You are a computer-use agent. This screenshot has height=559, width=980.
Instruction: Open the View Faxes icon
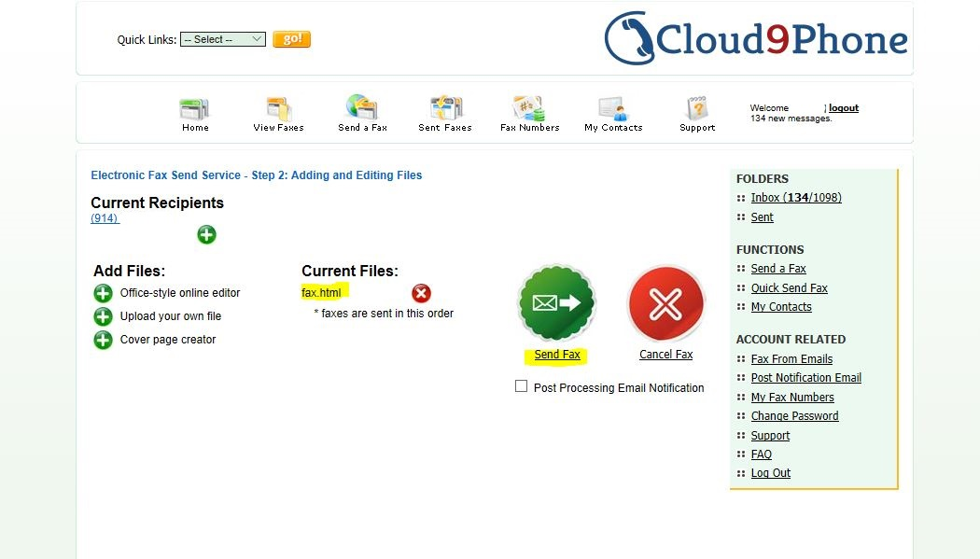pyautogui.click(x=278, y=109)
